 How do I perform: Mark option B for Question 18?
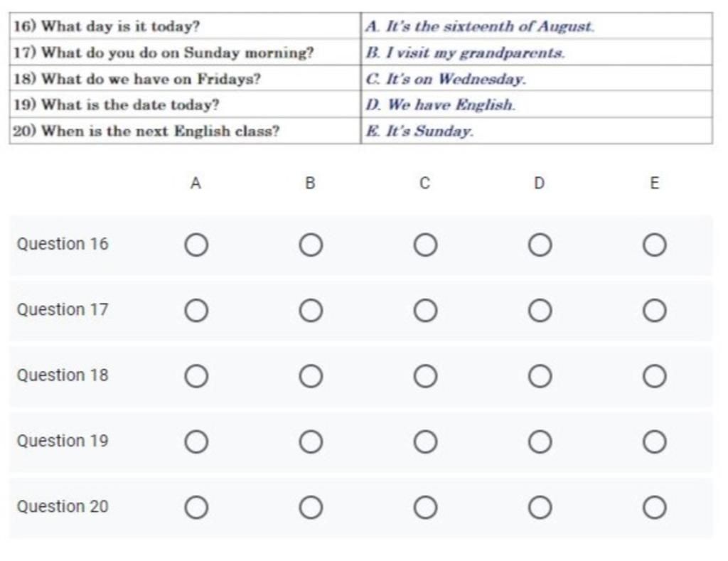point(311,376)
